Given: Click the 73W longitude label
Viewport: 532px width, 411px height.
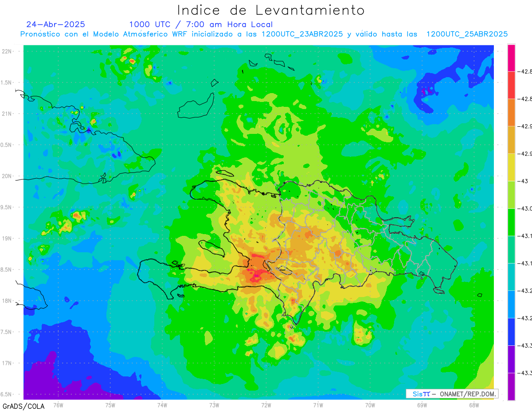Looking at the screenshot, I should point(214,405).
